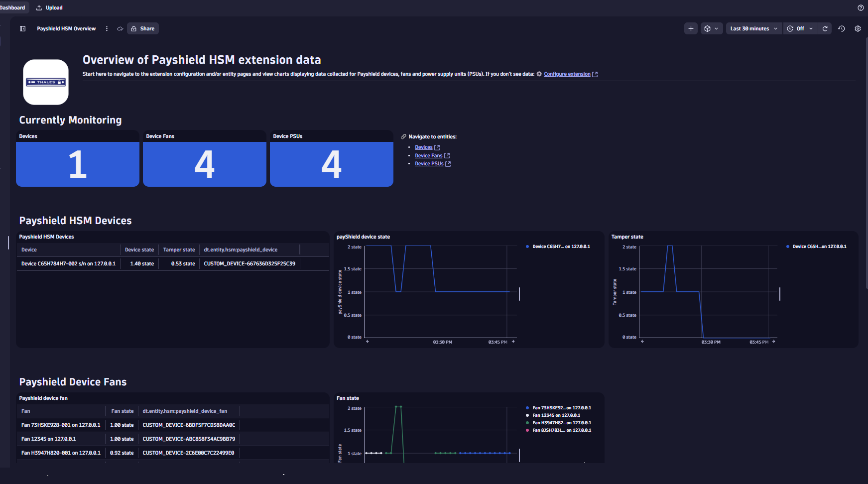Sort by the Device column header

click(68, 250)
